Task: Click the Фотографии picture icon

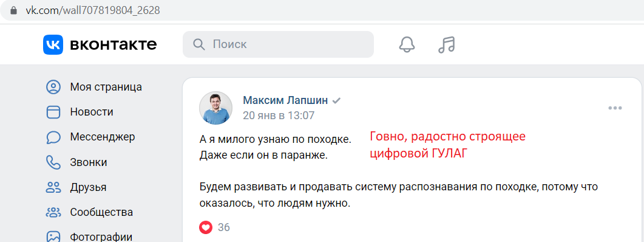Action: [53, 237]
